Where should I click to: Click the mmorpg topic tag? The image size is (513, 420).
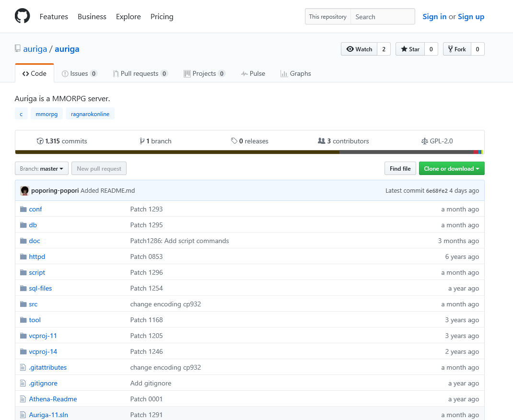[x=47, y=114]
